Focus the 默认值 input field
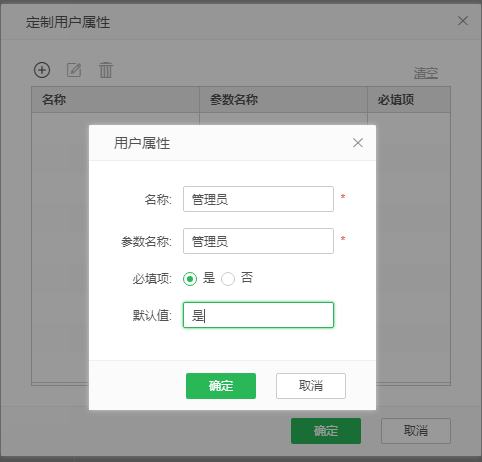The width and height of the screenshot is (482, 462). click(258, 315)
